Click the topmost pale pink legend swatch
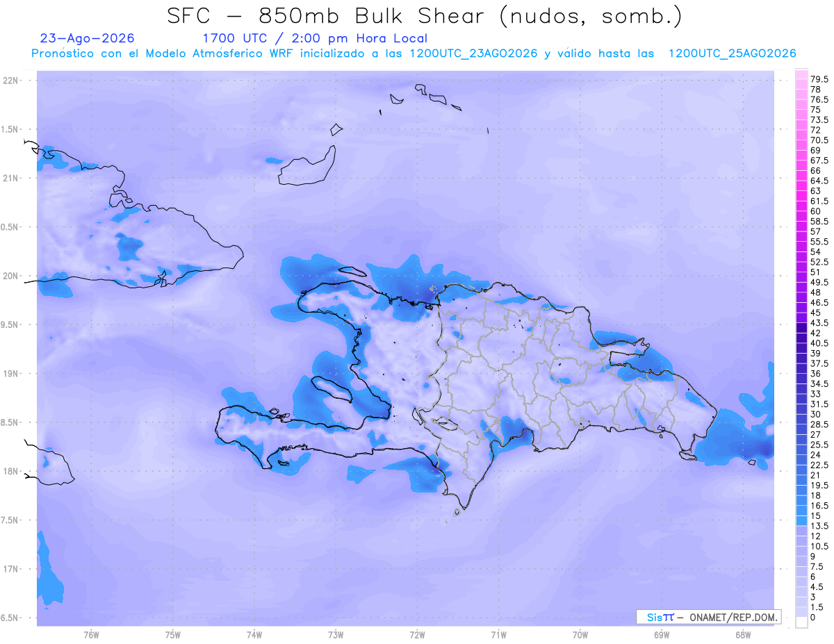 [x=801, y=74]
